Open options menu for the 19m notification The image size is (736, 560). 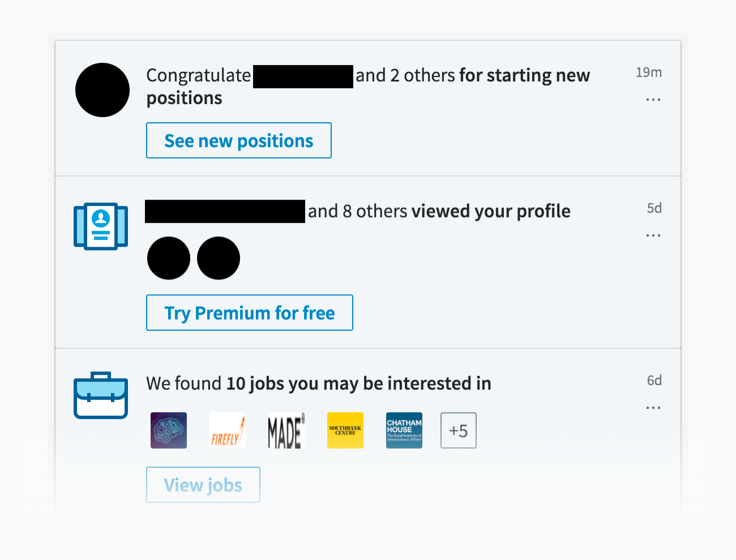653,100
